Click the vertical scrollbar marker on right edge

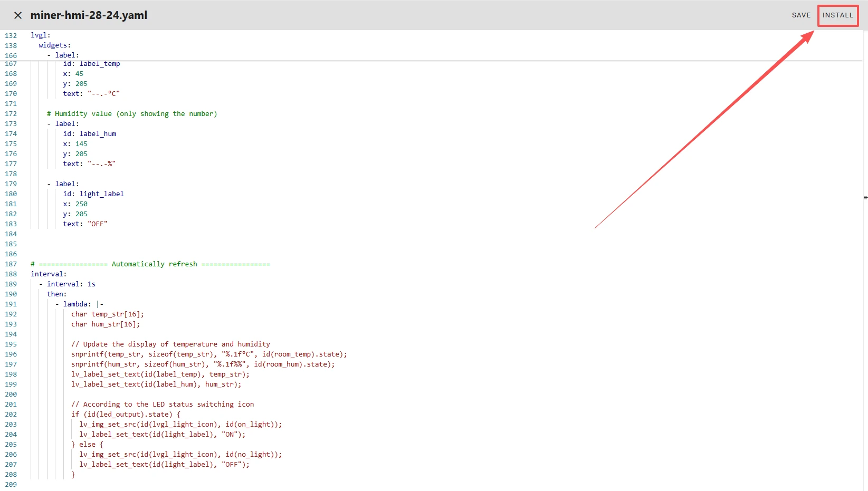865,198
